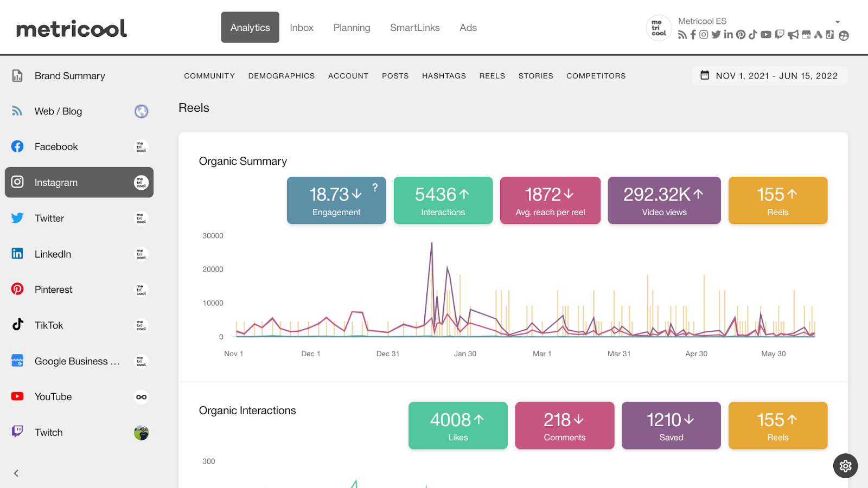This screenshot has width=868, height=488.
Task: Open the Instagram analytics section in sidebar
Action: click(56, 182)
